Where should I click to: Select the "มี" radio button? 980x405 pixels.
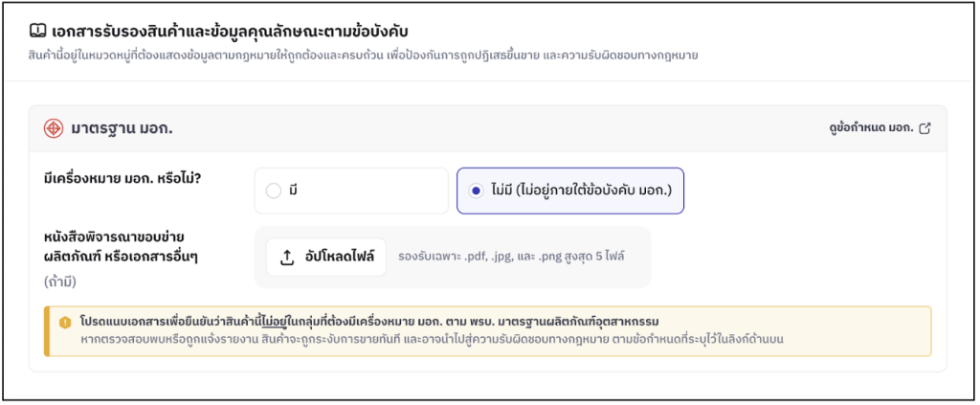click(274, 191)
